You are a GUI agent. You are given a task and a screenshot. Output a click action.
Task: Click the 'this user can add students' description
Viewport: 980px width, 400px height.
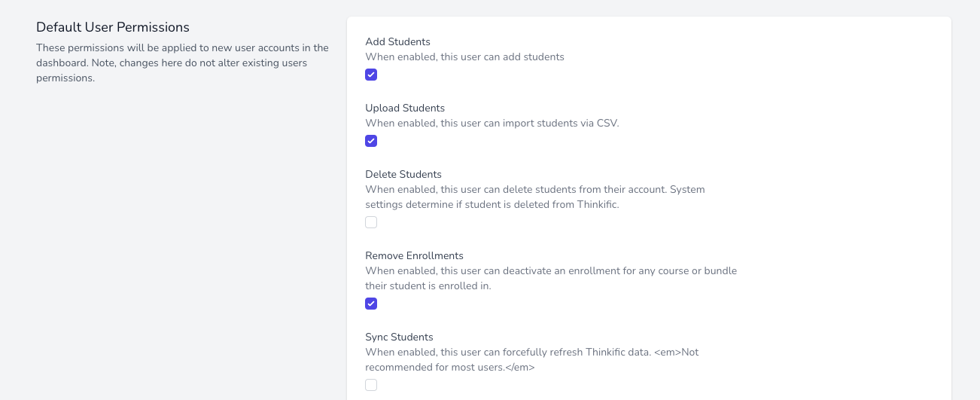(464, 56)
